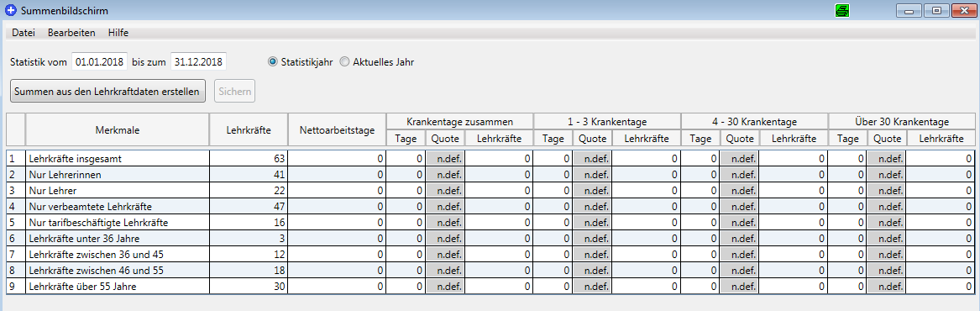This screenshot has width=980, height=311.
Task: Close the Summenbildschirm window
Action: pyautogui.click(x=964, y=11)
